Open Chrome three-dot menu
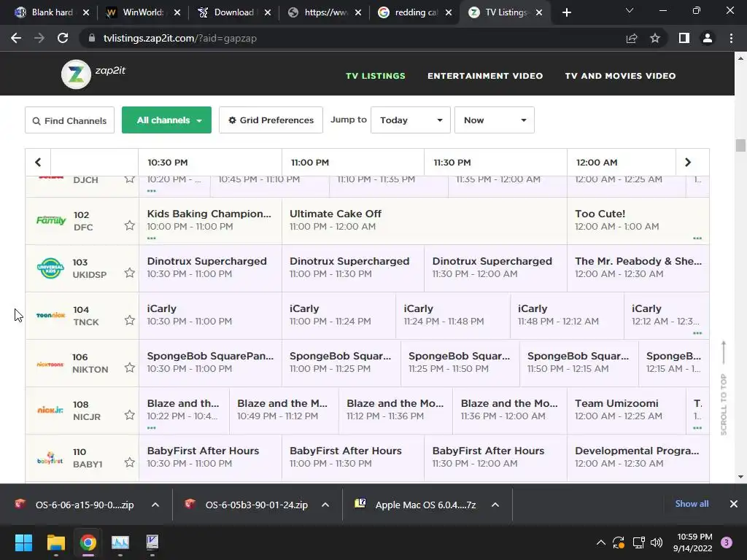747x560 pixels. click(731, 38)
